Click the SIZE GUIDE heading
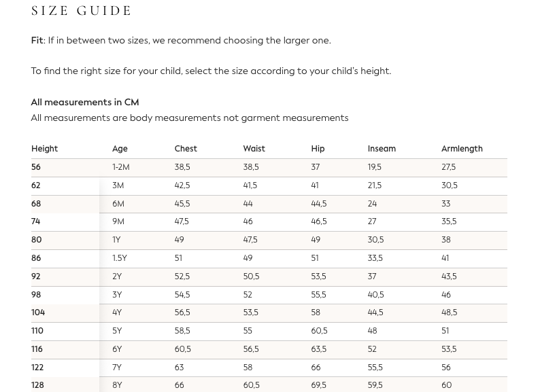Image resolution: width=540 pixels, height=392 pixels. click(82, 11)
